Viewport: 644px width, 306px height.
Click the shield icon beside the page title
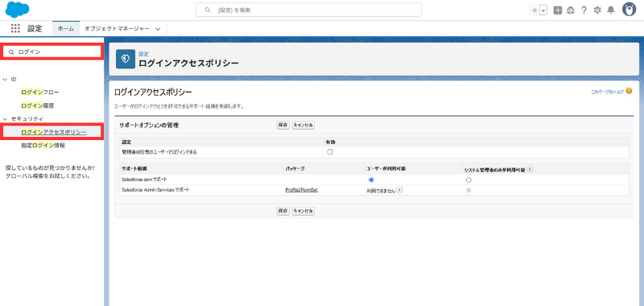click(x=126, y=59)
